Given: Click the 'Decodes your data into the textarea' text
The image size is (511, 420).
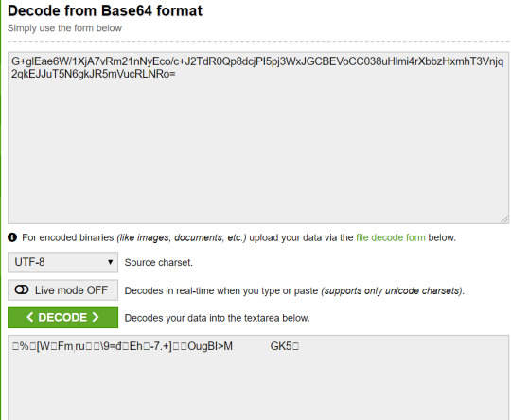Looking at the screenshot, I should [217, 318].
